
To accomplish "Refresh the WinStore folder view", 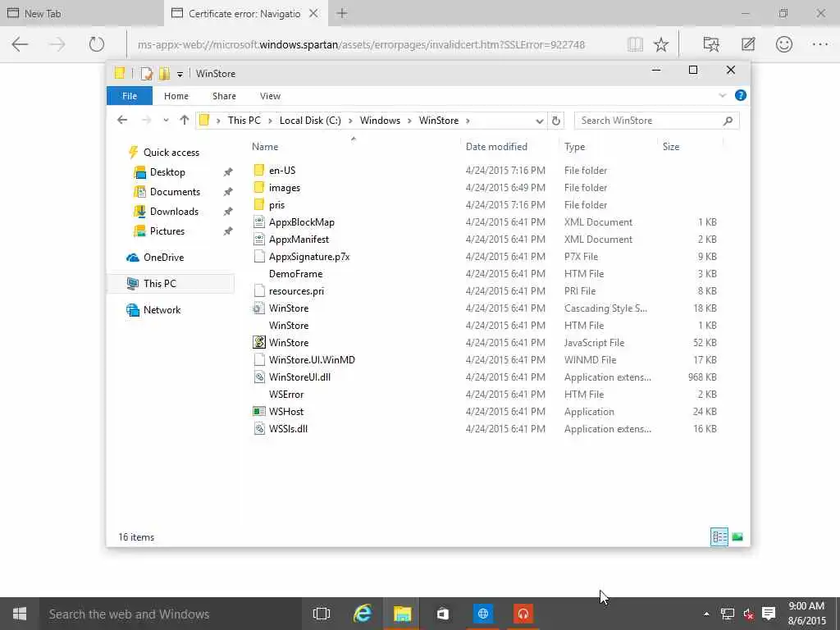I will pyautogui.click(x=556, y=121).
